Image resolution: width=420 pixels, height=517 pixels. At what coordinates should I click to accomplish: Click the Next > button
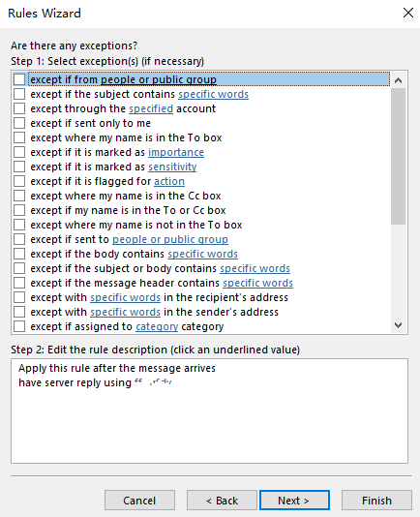point(294,501)
